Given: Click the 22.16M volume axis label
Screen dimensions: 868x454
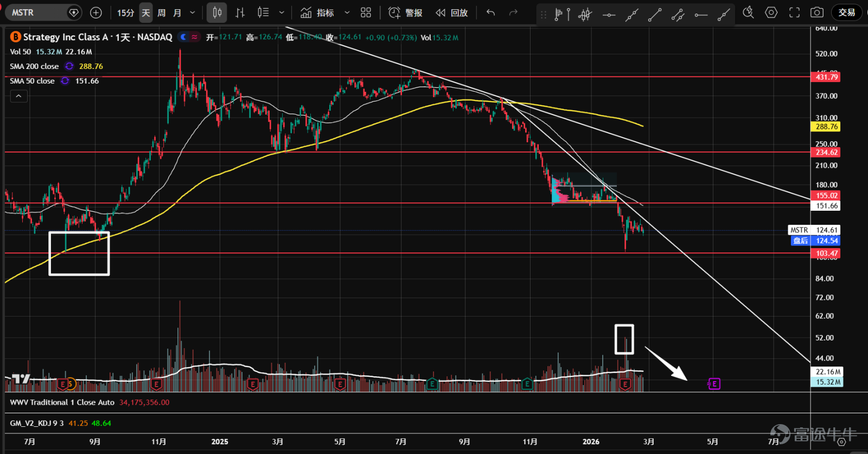Looking at the screenshot, I should click(x=827, y=372).
